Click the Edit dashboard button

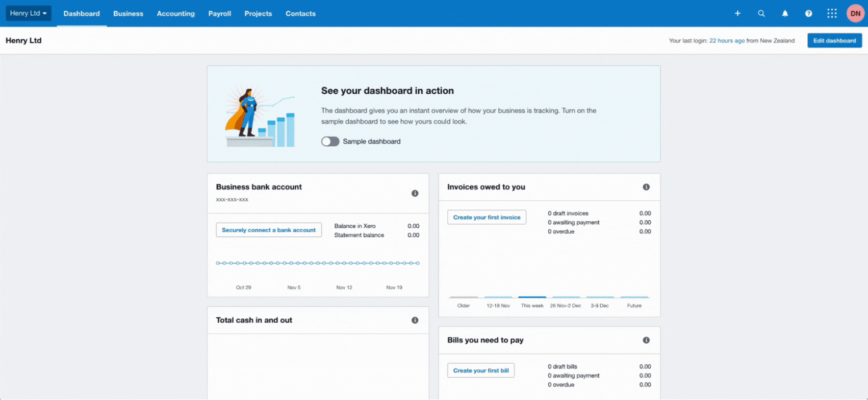(x=834, y=40)
